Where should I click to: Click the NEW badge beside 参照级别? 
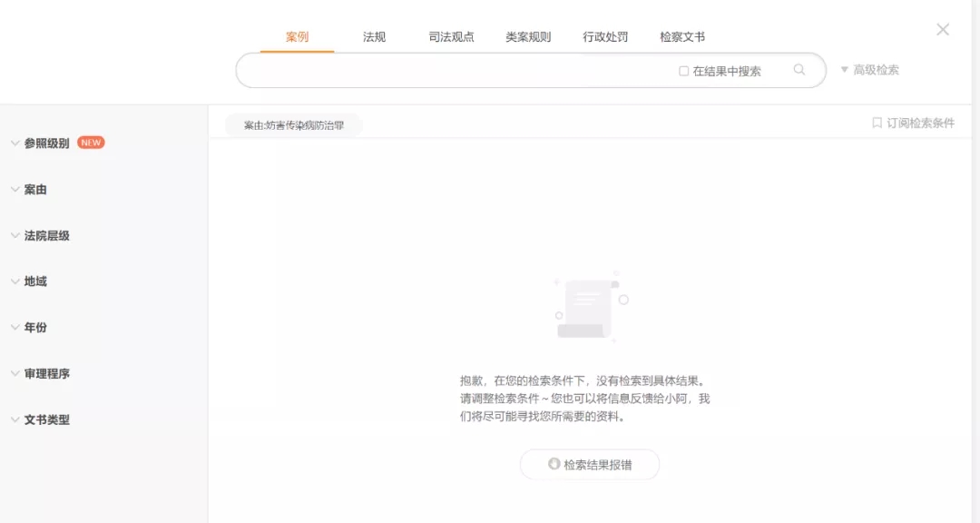[x=91, y=143]
